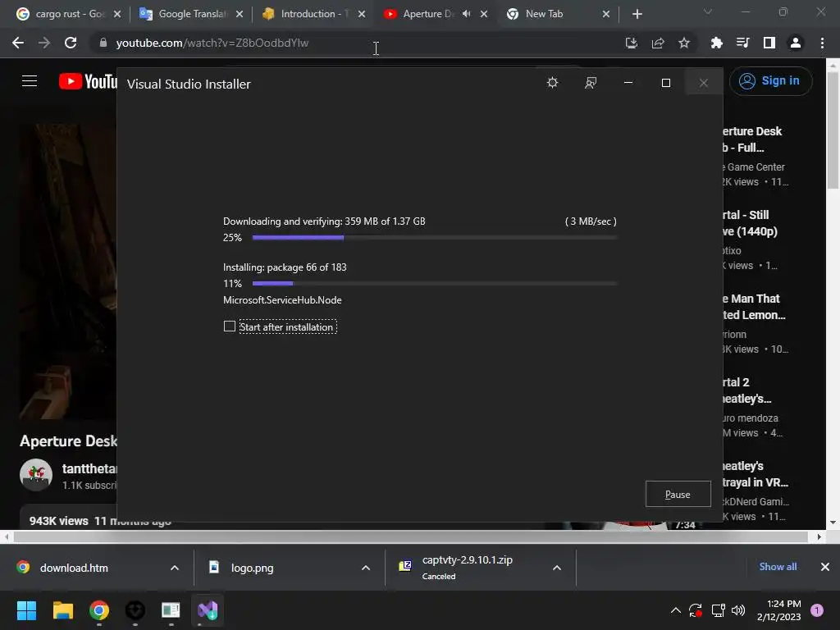Open Chrome three-dot menu
This screenshot has height=630, width=840.
(822, 43)
